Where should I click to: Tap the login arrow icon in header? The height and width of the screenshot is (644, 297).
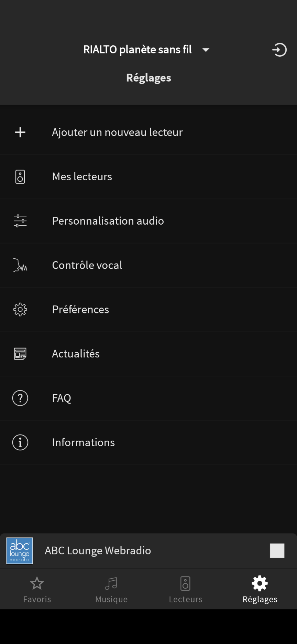[x=279, y=50]
